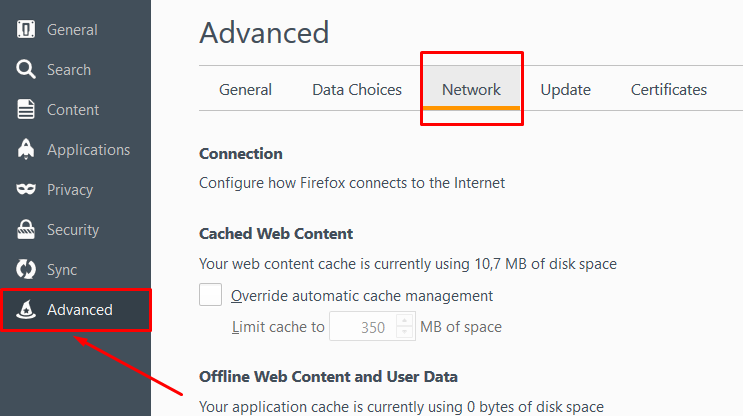Increase cache limit with up spinner arrow

(405, 321)
